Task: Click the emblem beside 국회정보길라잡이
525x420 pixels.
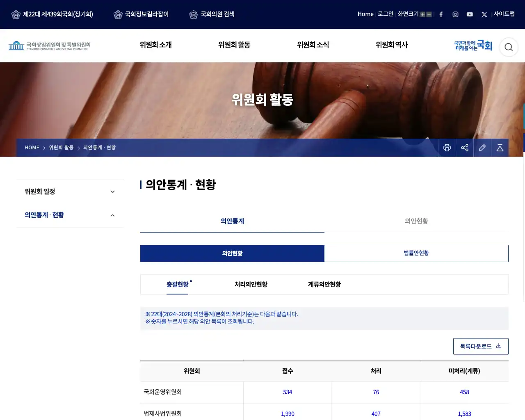Action: (118, 14)
